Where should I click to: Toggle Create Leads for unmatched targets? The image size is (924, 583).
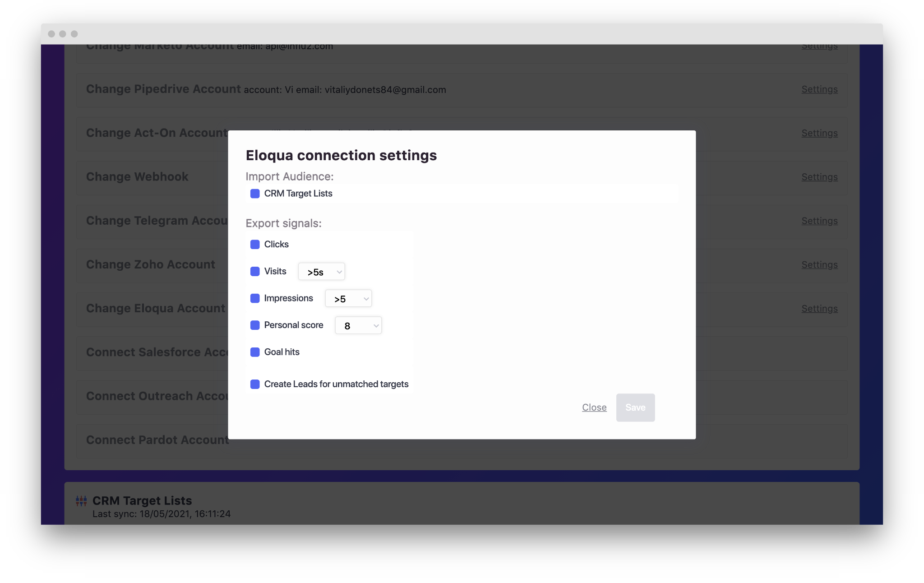(255, 384)
